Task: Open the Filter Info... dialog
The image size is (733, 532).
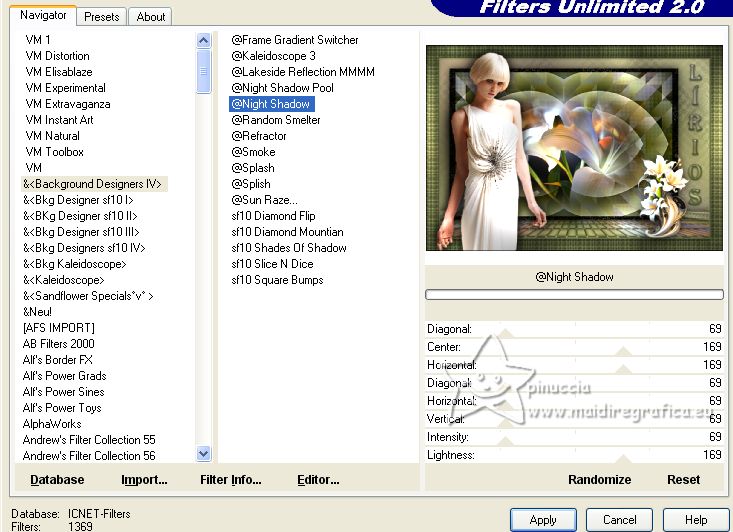Action: (x=230, y=480)
